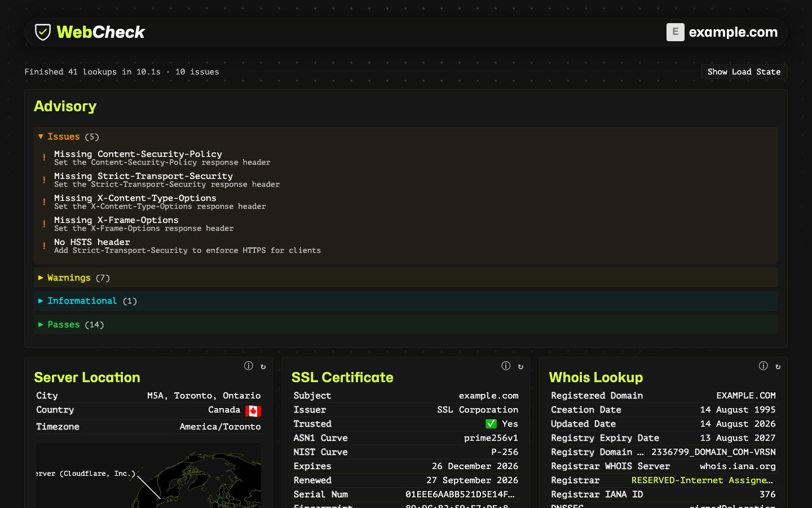Click the EXAMPLE.COM registered domain value
Viewport: 812px width, 508px height.
click(x=746, y=396)
